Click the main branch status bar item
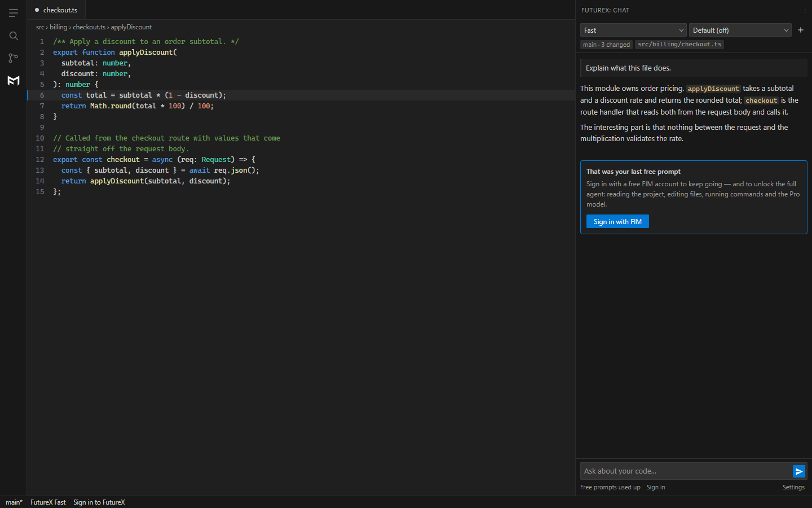Viewport: 812px width, 508px height. tap(14, 502)
